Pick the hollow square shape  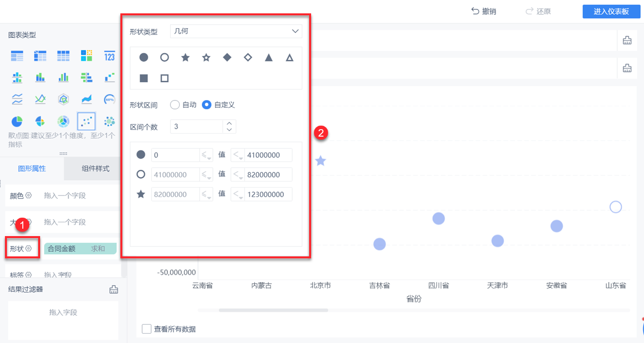pyautogui.click(x=164, y=78)
